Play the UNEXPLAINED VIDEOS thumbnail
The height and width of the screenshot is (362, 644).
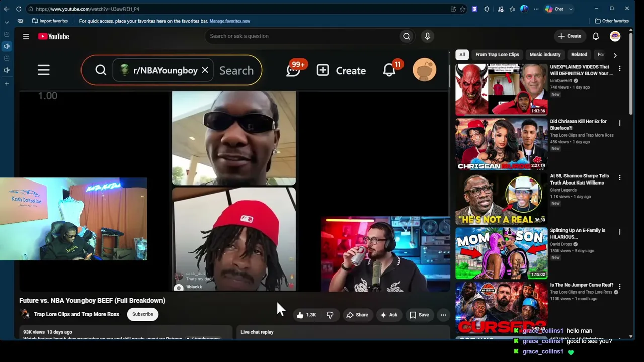coord(501,89)
